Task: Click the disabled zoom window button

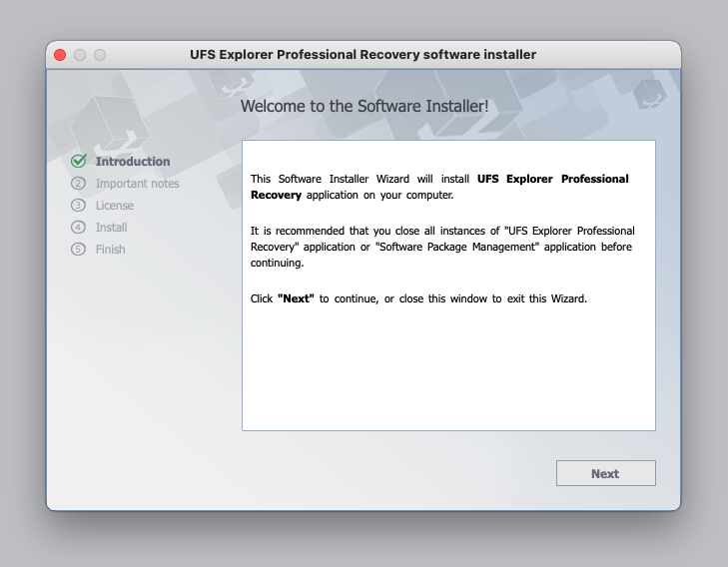Action: (x=100, y=55)
